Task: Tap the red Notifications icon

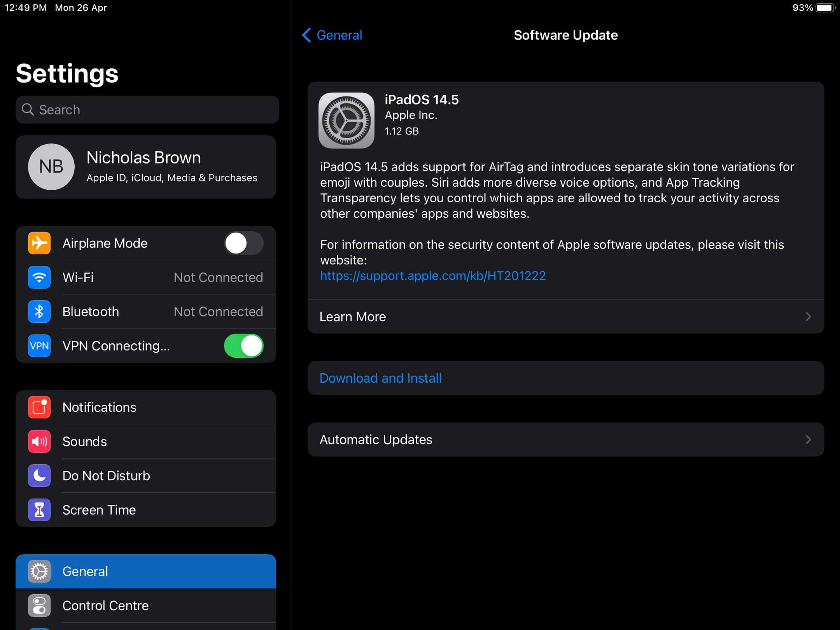Action: pyautogui.click(x=39, y=407)
